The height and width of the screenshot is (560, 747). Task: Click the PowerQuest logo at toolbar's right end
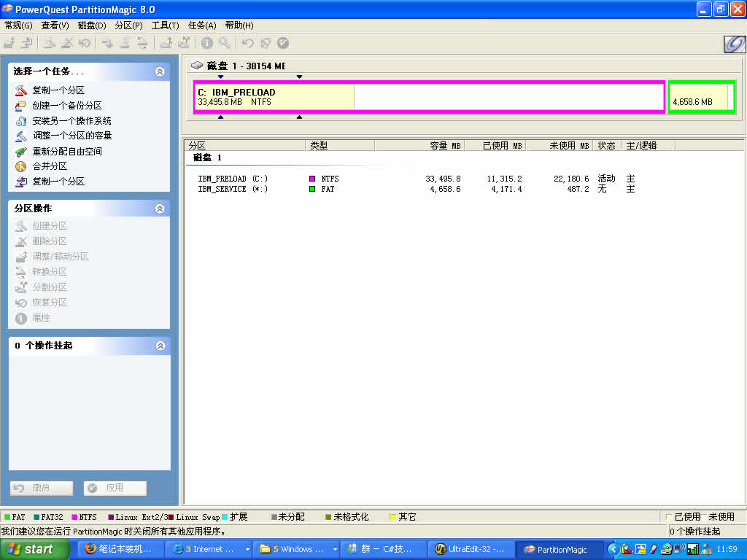point(734,44)
